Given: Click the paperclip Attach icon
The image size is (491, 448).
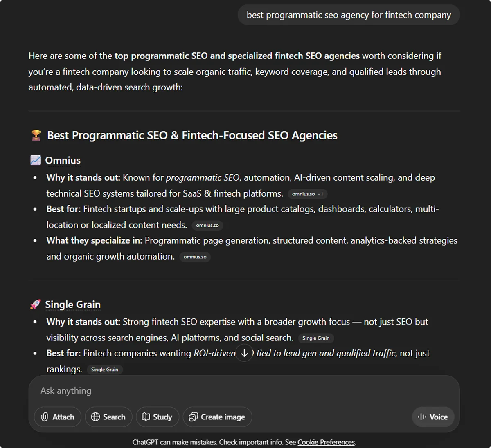Looking at the screenshot, I should [x=45, y=417].
